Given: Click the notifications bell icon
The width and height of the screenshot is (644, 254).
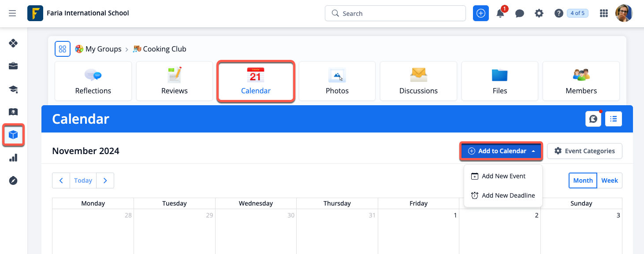Looking at the screenshot, I should pyautogui.click(x=500, y=14).
